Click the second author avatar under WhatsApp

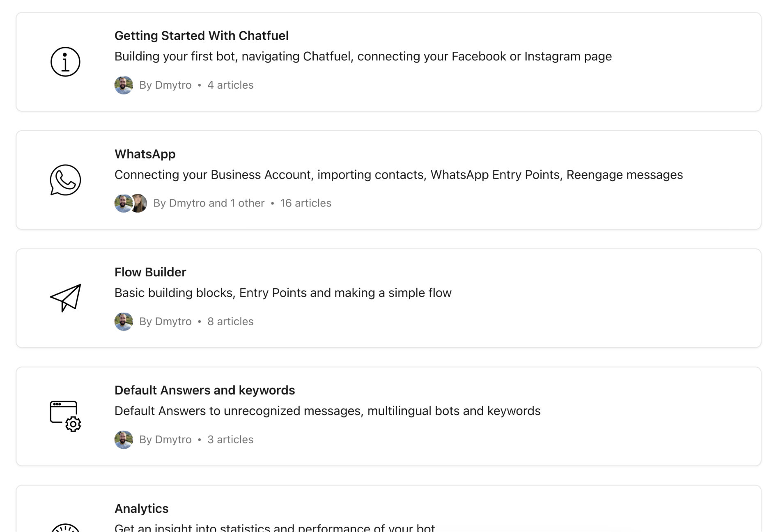click(x=139, y=203)
